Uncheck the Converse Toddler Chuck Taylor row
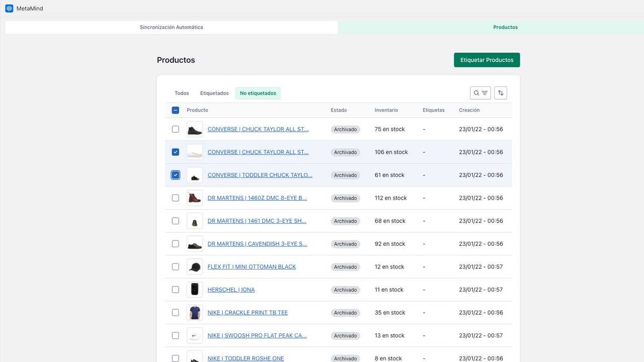This screenshot has height=362, width=644. [176, 175]
